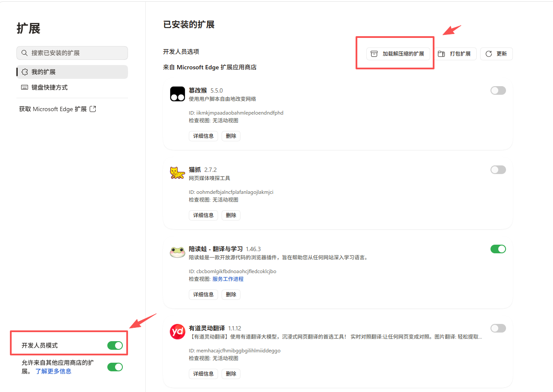Select 我的扩展 in the sidebar
Image resolution: width=553 pixels, height=392 pixels.
72,72
